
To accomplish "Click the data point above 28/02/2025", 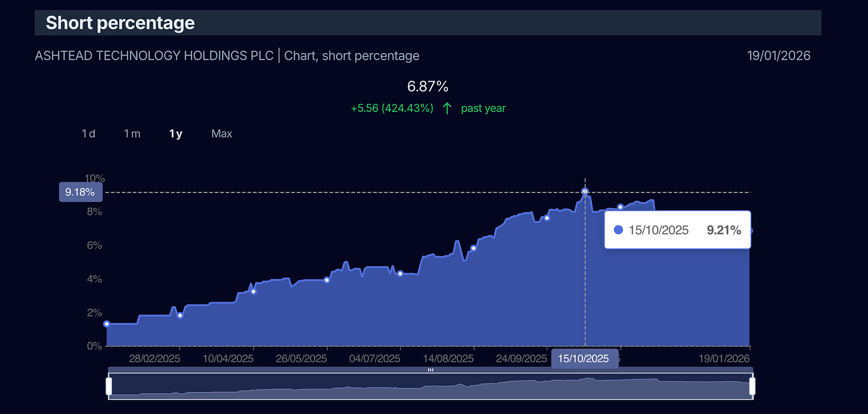I will (180, 316).
